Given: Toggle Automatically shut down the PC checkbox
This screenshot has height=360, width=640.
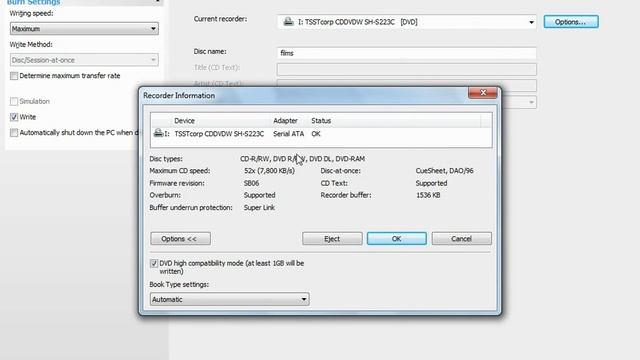Looking at the screenshot, I should point(14,133).
